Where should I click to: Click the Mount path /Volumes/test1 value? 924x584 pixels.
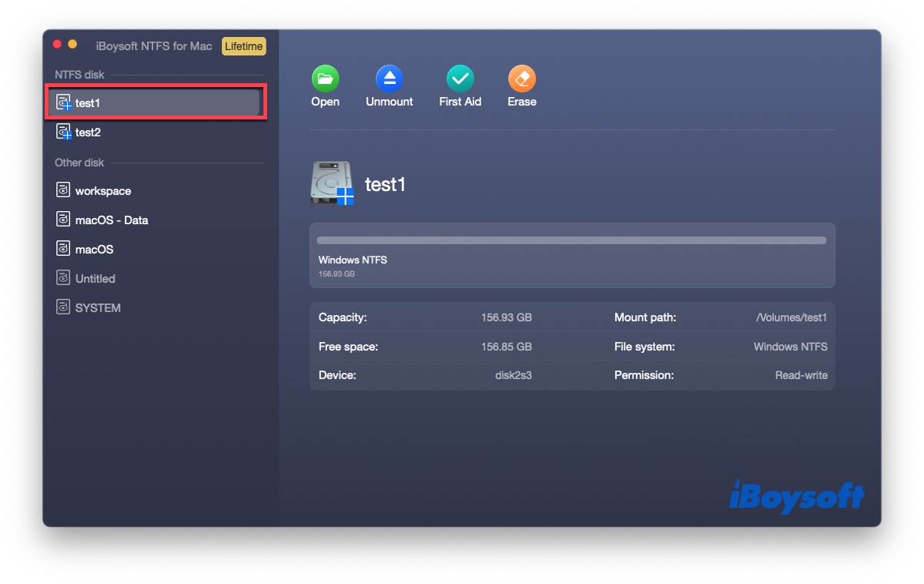[790, 317]
